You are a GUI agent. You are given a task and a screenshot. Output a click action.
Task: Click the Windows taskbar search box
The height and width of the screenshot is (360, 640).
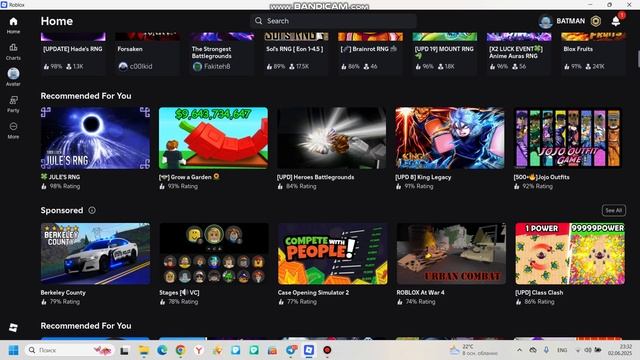(x=69, y=350)
